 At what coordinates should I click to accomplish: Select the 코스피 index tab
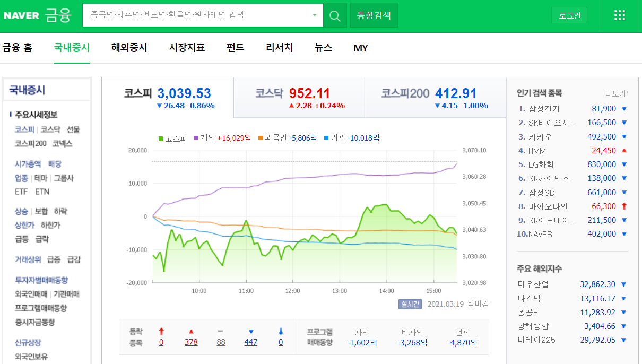168,98
